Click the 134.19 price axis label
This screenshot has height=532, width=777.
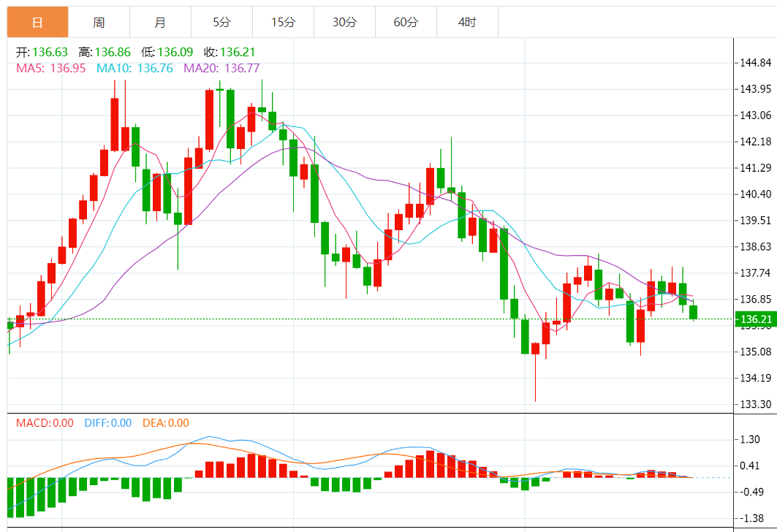tap(756, 378)
